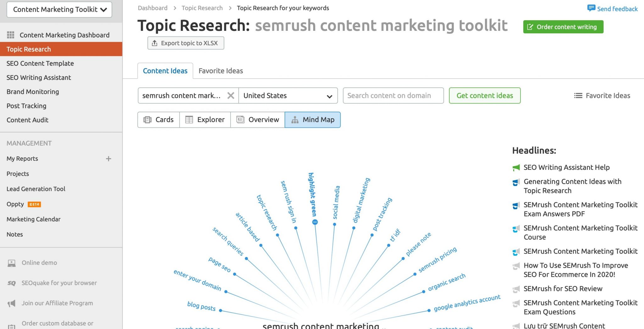This screenshot has width=644, height=329.
Task: Open the Overview view
Action: click(240, 120)
